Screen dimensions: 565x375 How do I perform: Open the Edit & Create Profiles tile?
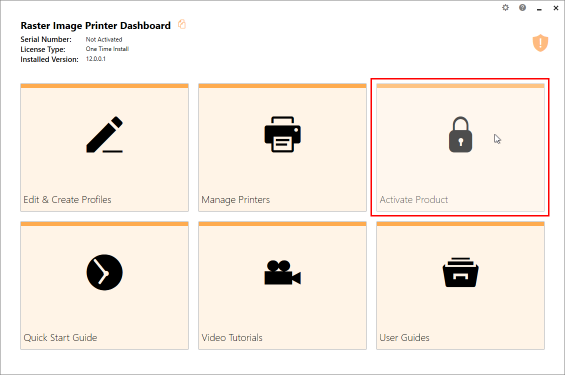pyautogui.click(x=104, y=148)
